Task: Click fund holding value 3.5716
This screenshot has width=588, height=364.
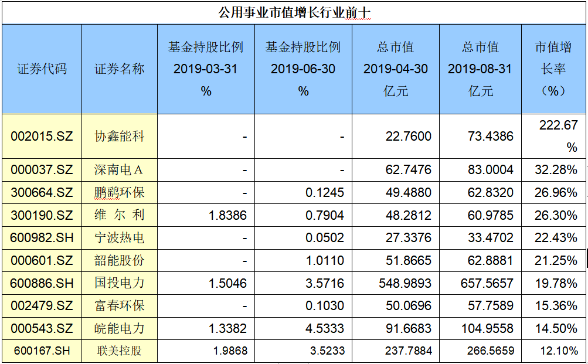Action: pyautogui.click(x=325, y=283)
